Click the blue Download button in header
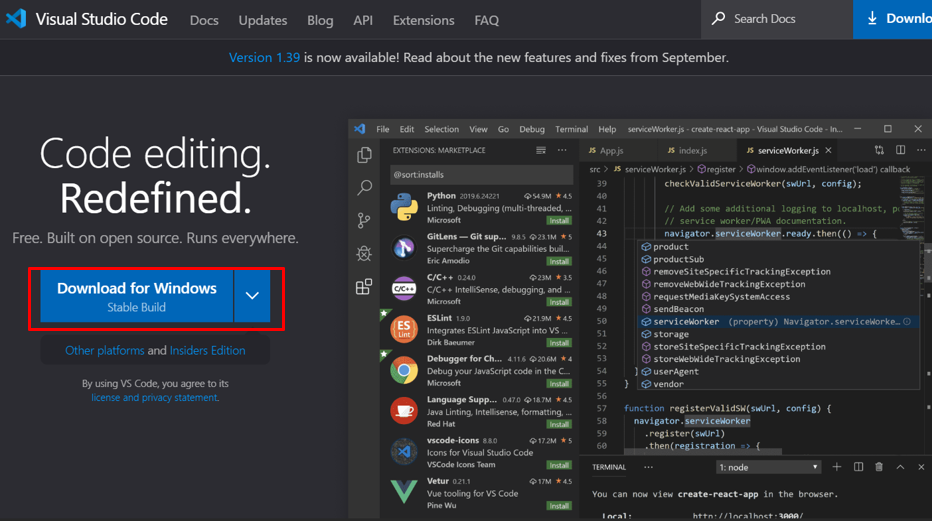The height and width of the screenshot is (521, 932). (x=892, y=19)
